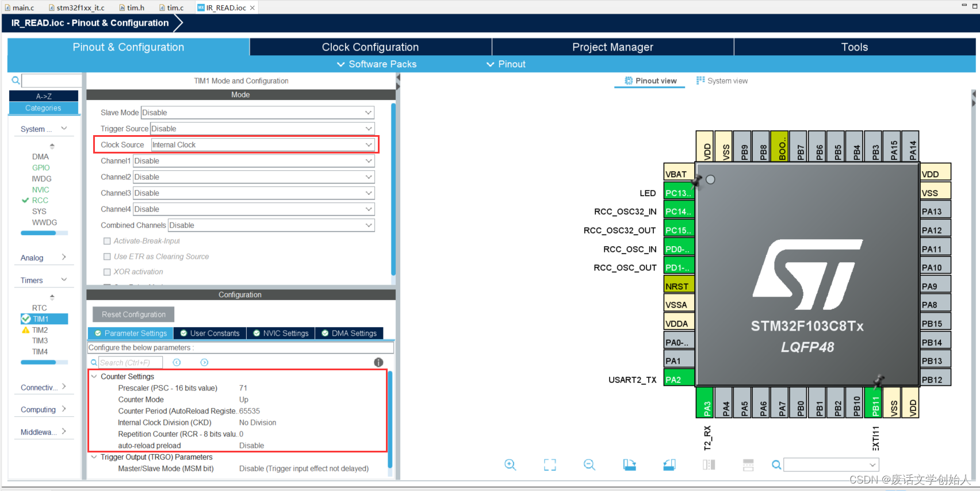980x491 pixels.
Task: Click the vertical split layout icon
Action: pos(709,465)
